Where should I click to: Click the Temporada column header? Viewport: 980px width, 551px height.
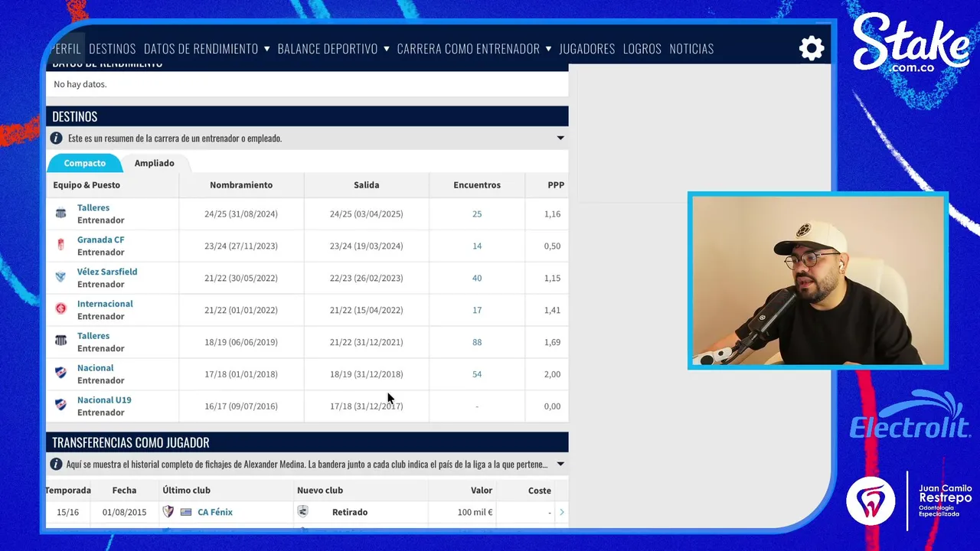click(68, 490)
